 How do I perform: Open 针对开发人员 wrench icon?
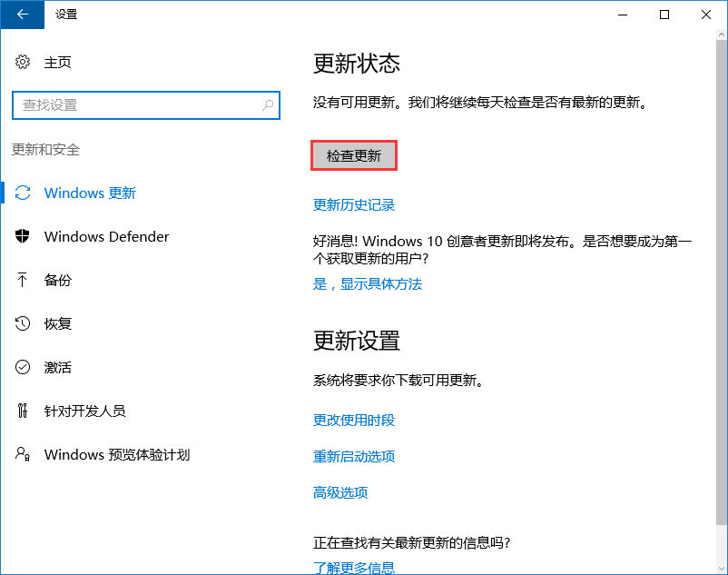(25, 411)
